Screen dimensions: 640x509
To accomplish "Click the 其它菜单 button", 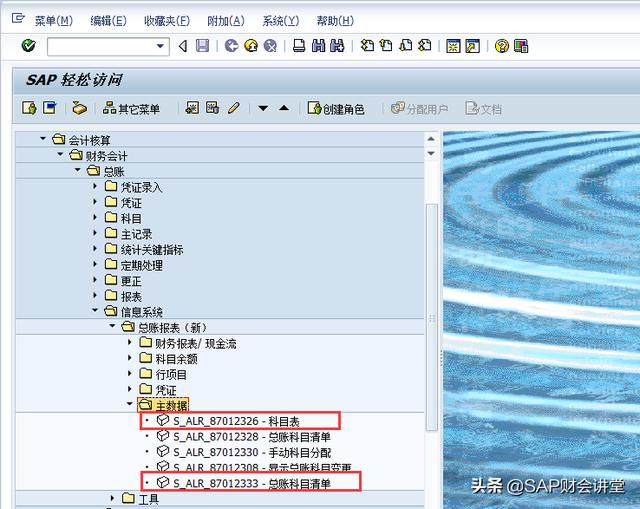I will click(x=131, y=109).
